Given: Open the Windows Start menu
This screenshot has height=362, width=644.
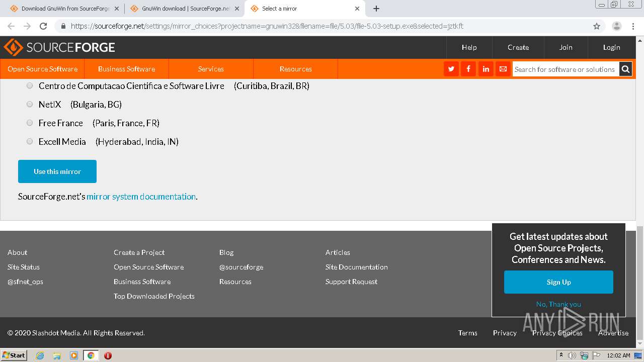Looking at the screenshot, I should click(x=14, y=355).
